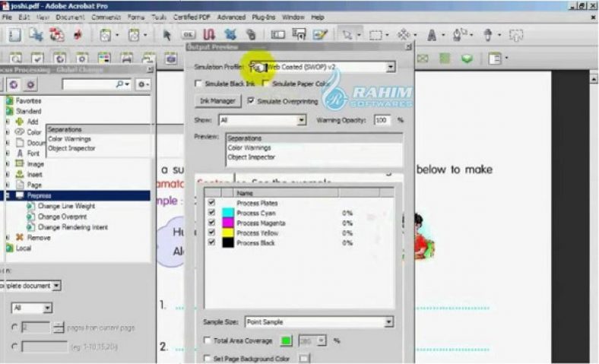The height and width of the screenshot is (364, 599).
Task: Click the color patches toolbar icon
Action: point(104,59)
